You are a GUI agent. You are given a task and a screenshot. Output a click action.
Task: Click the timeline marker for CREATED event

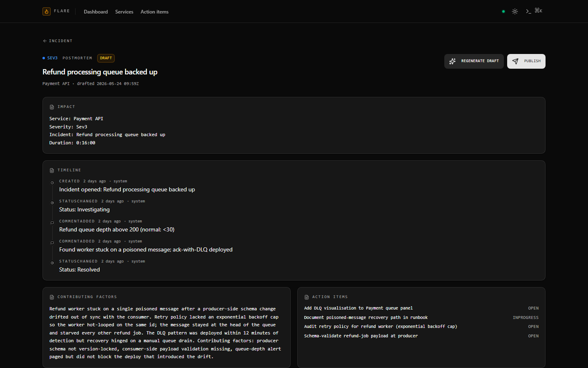coord(52,183)
